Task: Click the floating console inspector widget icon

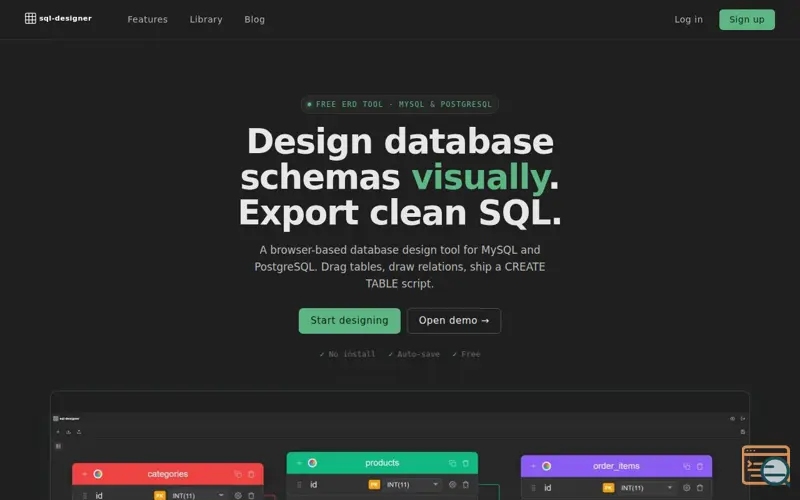Action: (x=765, y=465)
